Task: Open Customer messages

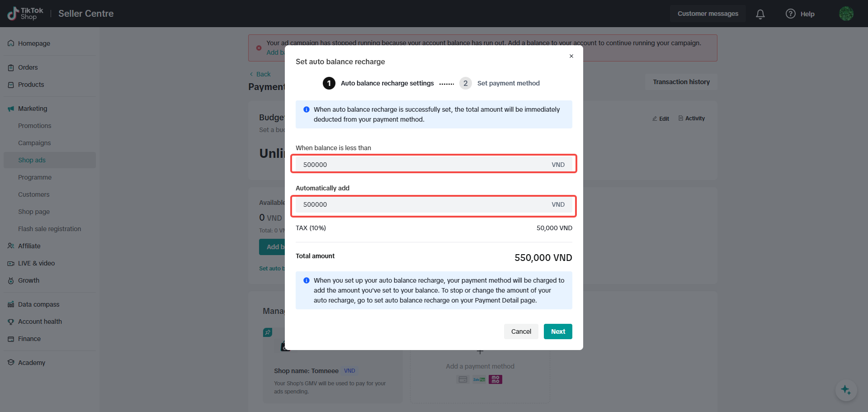Action: 708,14
